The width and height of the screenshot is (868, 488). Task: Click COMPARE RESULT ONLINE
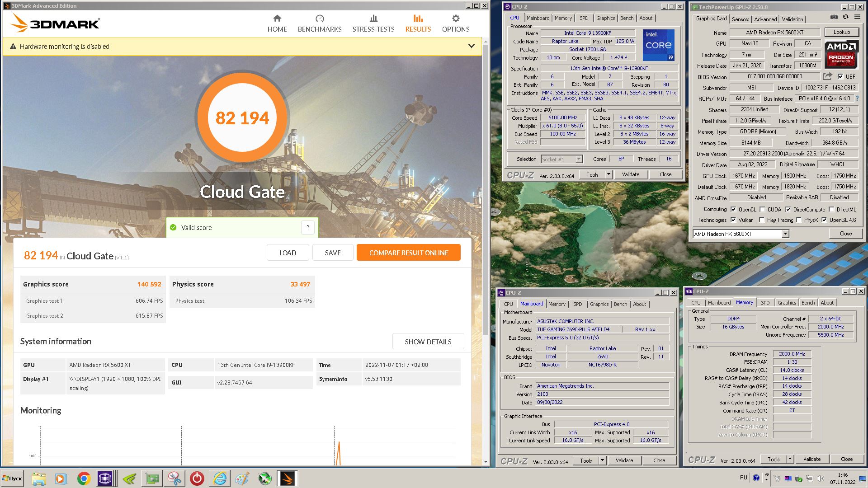pos(409,253)
